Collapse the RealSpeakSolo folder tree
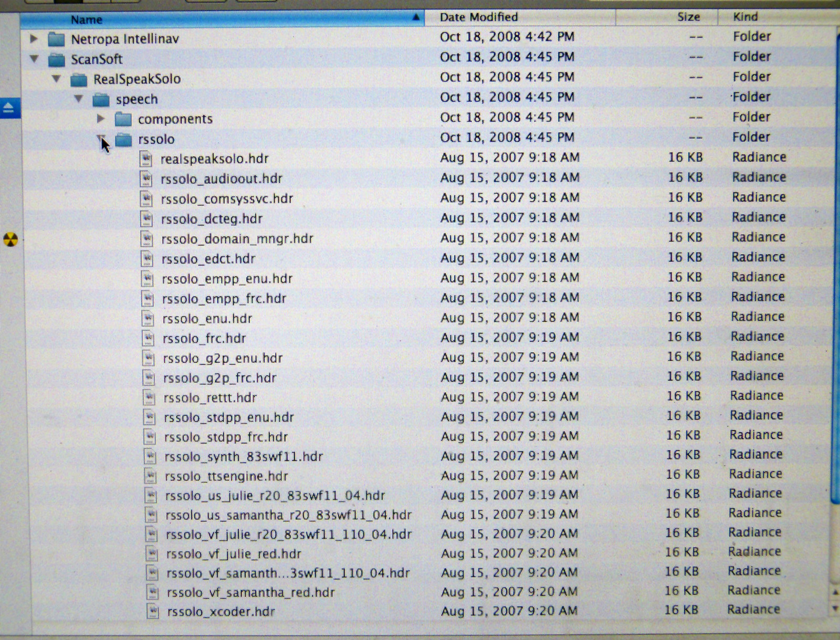This screenshot has width=840, height=640. pos(56,79)
